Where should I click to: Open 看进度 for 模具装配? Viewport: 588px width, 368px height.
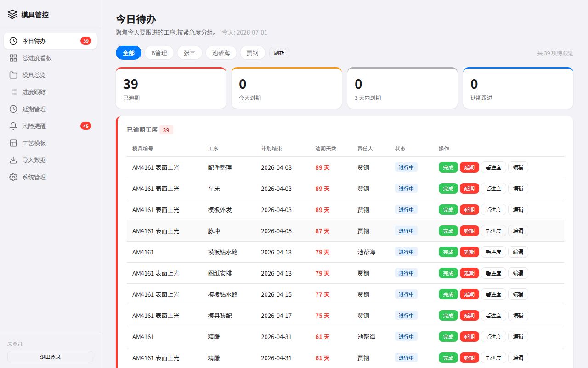tap(493, 316)
